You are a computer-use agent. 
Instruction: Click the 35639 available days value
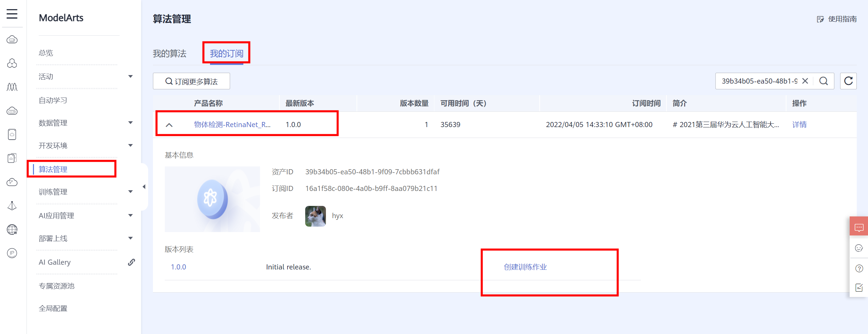coord(450,125)
